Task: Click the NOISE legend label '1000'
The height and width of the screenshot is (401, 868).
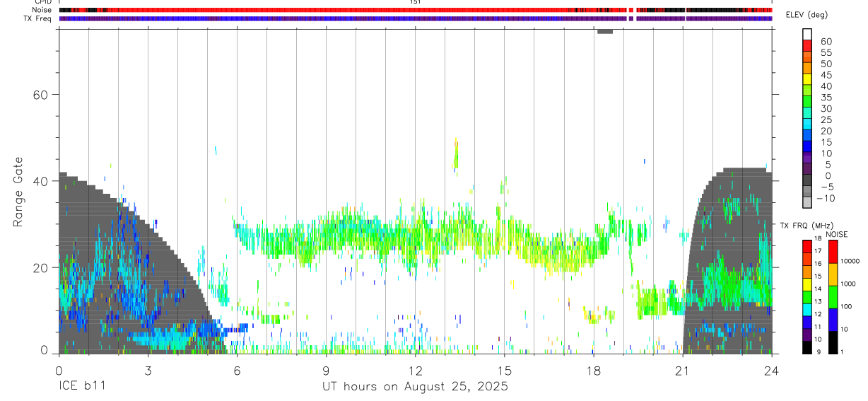Action: pos(849,284)
